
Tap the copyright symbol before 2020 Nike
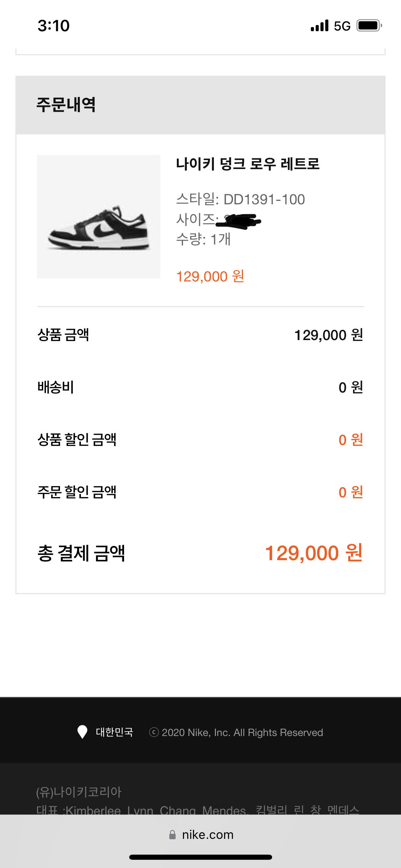click(x=154, y=732)
